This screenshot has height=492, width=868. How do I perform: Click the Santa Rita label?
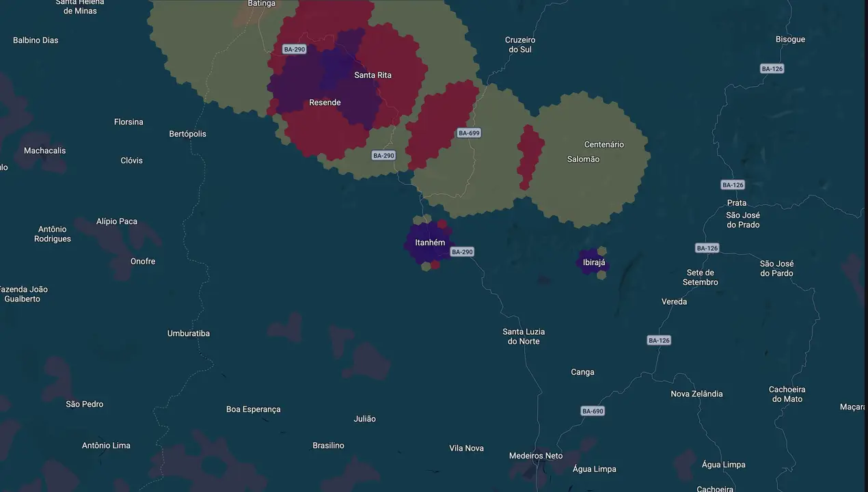pos(373,75)
